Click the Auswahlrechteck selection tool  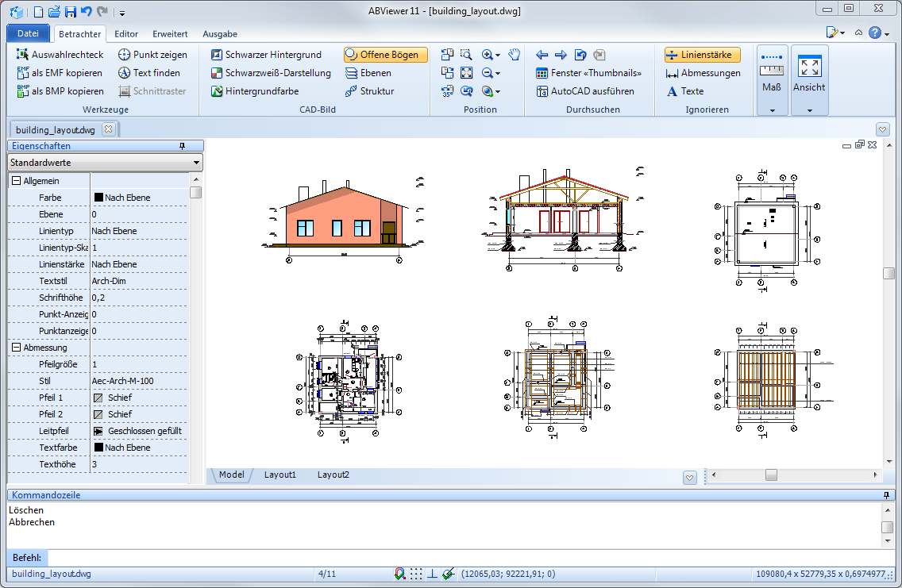(x=60, y=55)
